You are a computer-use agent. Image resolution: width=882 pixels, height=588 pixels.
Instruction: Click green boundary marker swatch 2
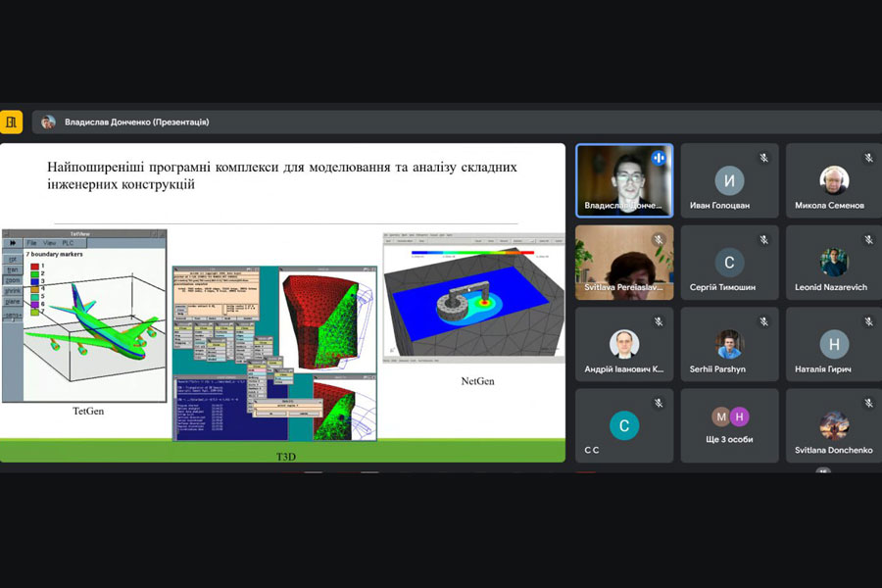tap(34, 274)
